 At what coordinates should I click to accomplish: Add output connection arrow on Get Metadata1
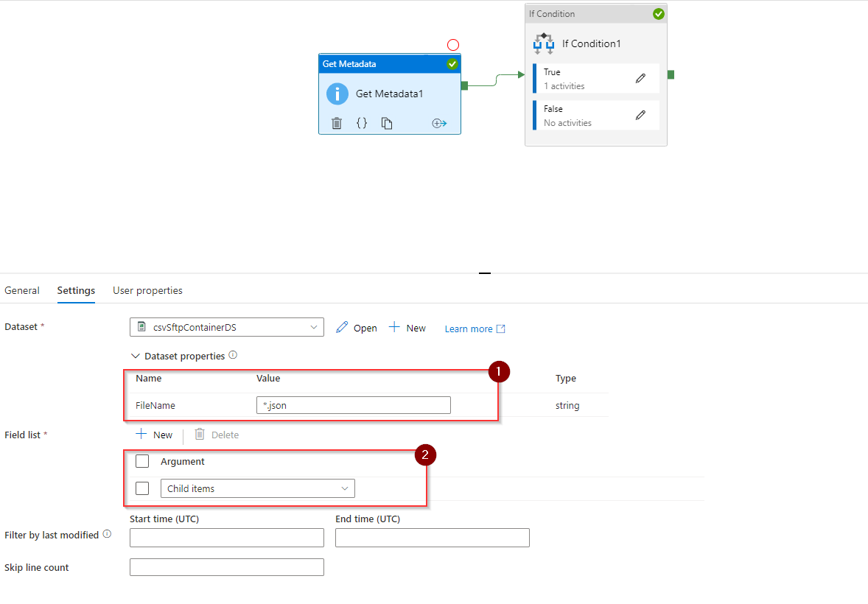coord(439,123)
